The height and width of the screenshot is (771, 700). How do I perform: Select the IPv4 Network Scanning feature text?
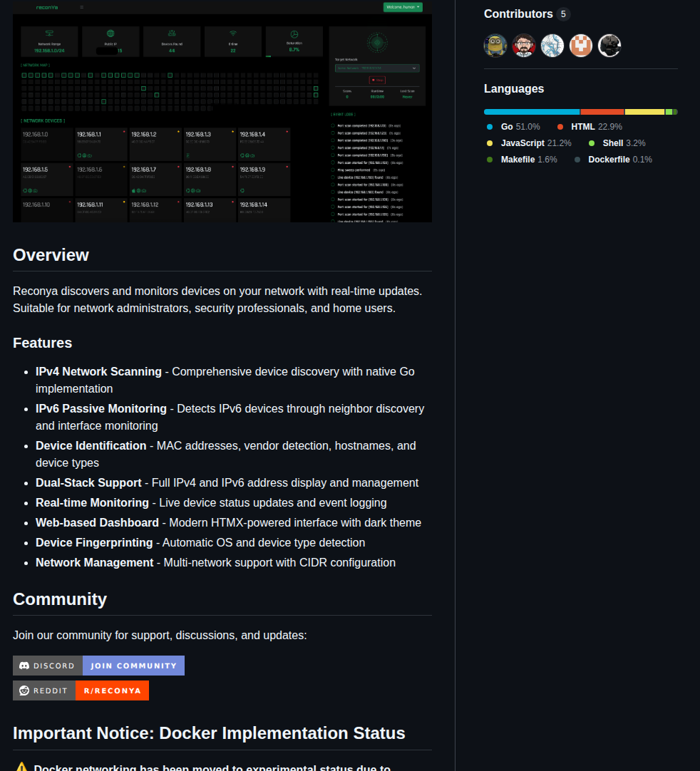(225, 380)
